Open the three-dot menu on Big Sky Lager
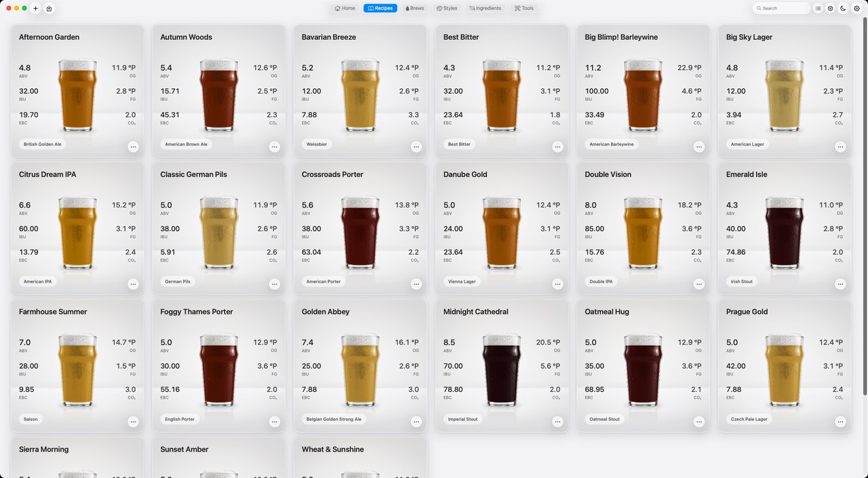The height and width of the screenshot is (478, 868). tap(840, 146)
